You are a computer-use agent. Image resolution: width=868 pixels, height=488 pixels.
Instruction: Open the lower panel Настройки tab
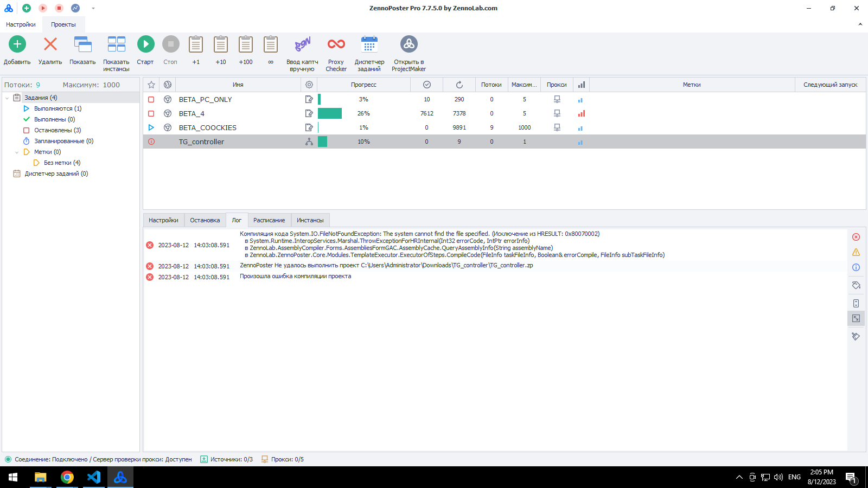(x=163, y=220)
